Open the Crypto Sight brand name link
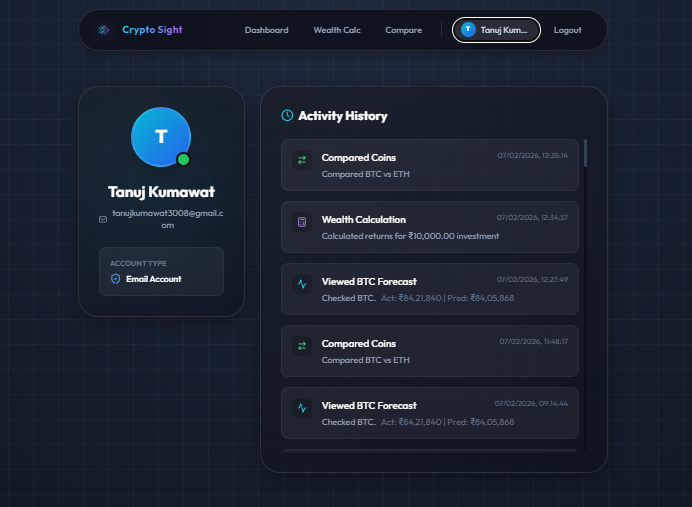 (152, 30)
